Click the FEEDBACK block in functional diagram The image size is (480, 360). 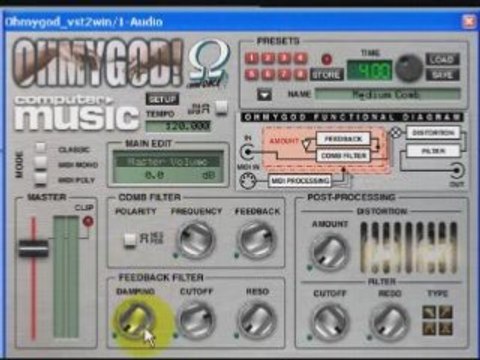click(x=343, y=139)
